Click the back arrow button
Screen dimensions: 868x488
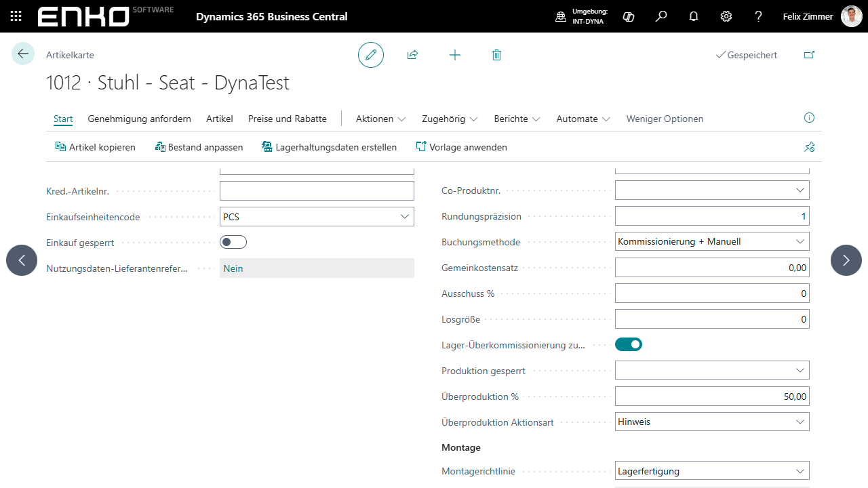[x=23, y=54]
